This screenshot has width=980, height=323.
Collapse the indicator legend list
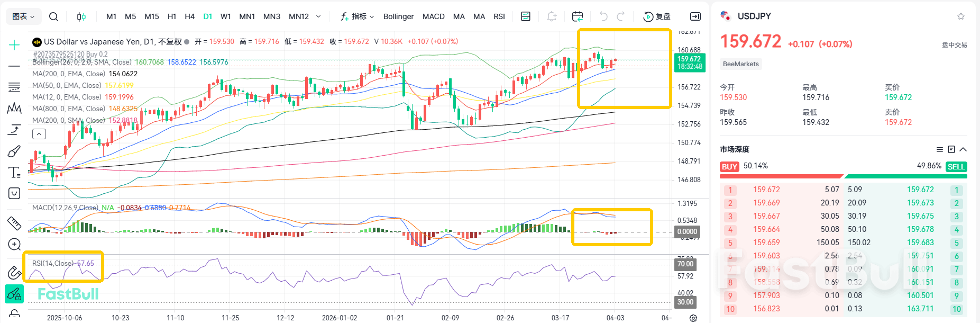click(x=39, y=134)
